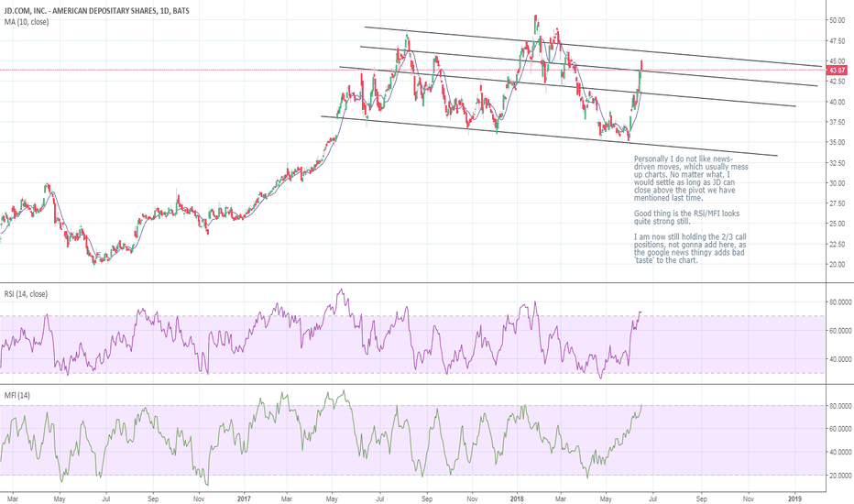
Task: Select the topmost channel trend line
Action: [593, 47]
